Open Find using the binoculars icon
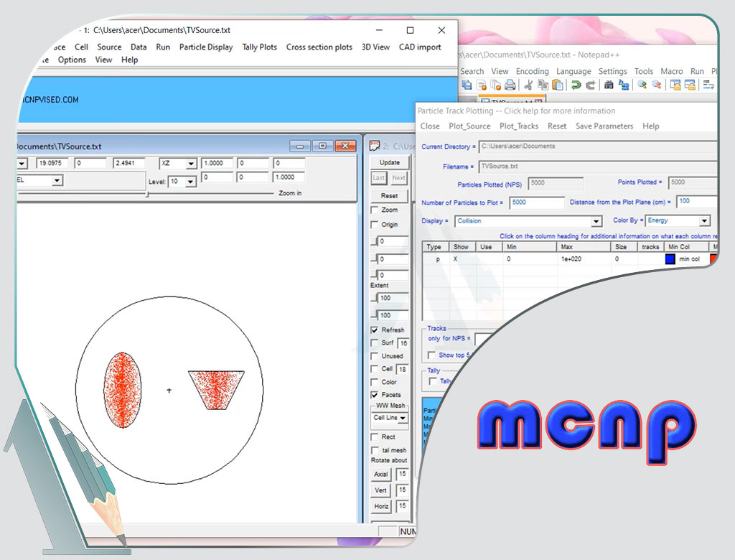735x560 pixels. click(609, 85)
